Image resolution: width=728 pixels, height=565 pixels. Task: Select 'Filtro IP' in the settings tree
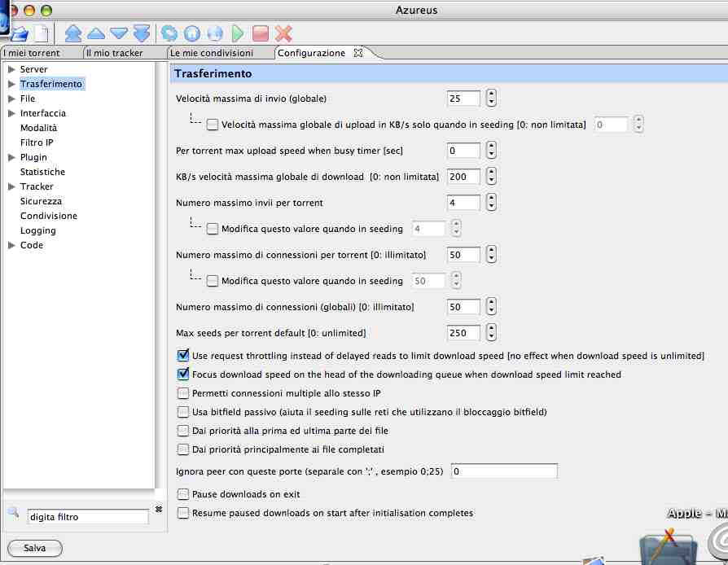(37, 142)
